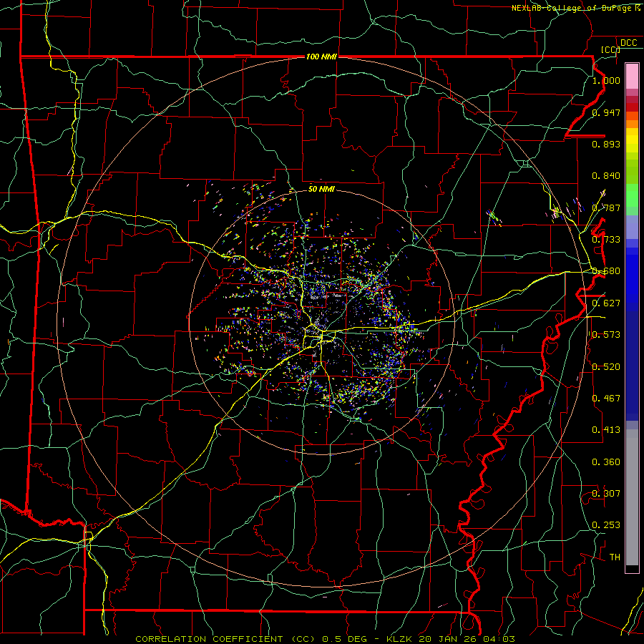Click the 0.787 legend value
The image size is (644, 644).
pyautogui.click(x=606, y=208)
